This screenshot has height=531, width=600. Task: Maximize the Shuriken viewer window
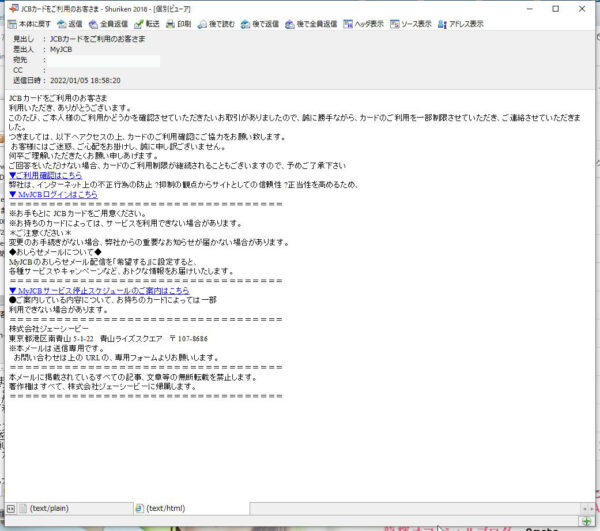click(x=556, y=8)
